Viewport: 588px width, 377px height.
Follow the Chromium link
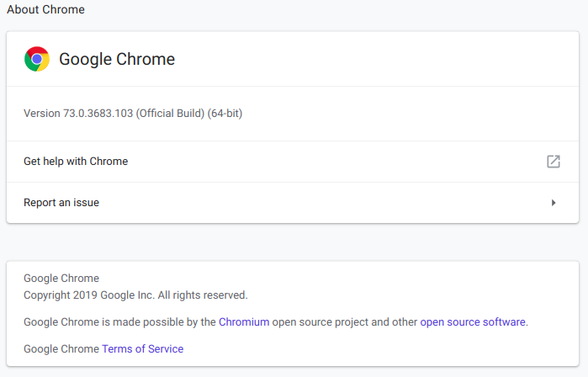click(244, 322)
